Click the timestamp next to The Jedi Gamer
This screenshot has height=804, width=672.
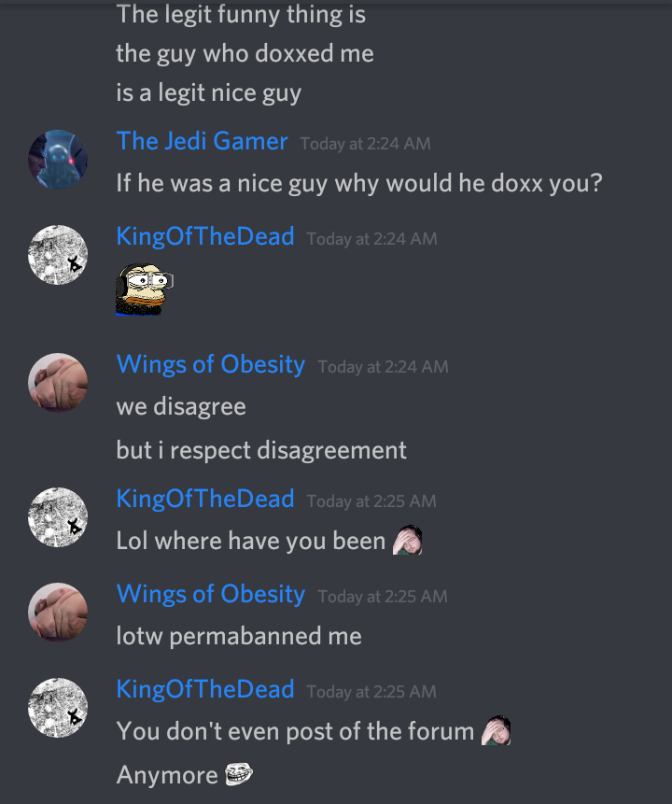click(x=366, y=144)
